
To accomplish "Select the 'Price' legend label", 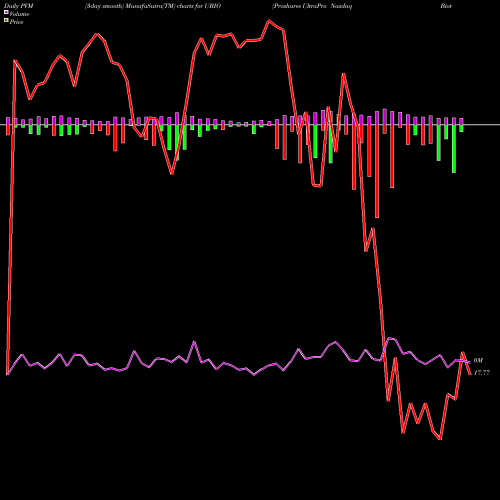I will [x=16, y=22].
